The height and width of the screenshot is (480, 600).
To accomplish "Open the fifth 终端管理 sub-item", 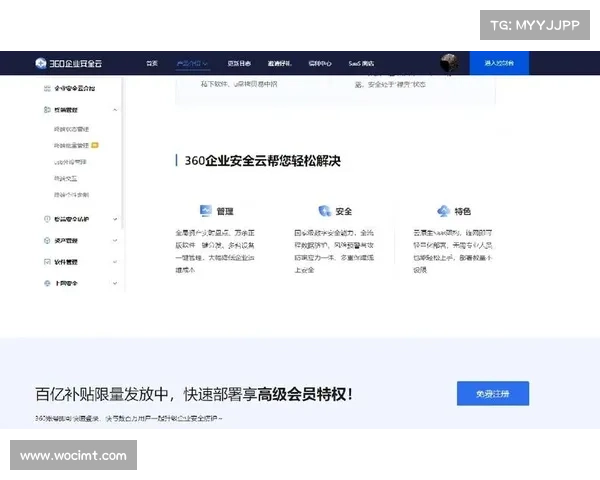I will 72,195.
